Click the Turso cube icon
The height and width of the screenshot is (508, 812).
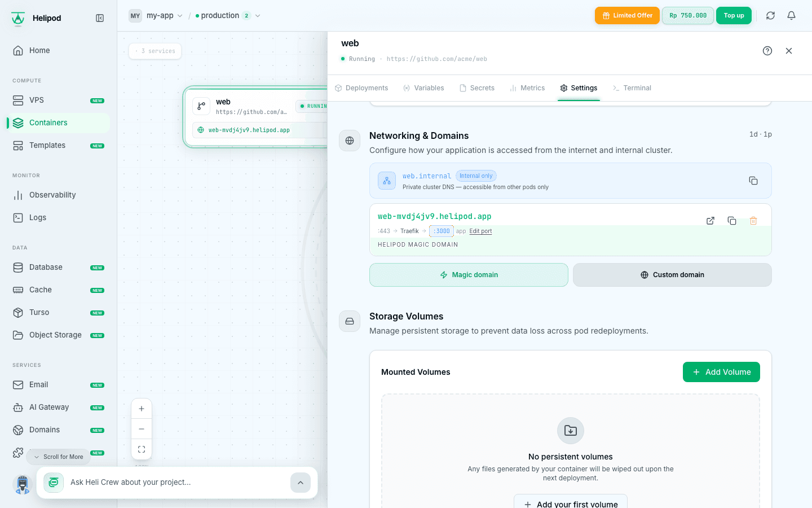click(x=18, y=312)
